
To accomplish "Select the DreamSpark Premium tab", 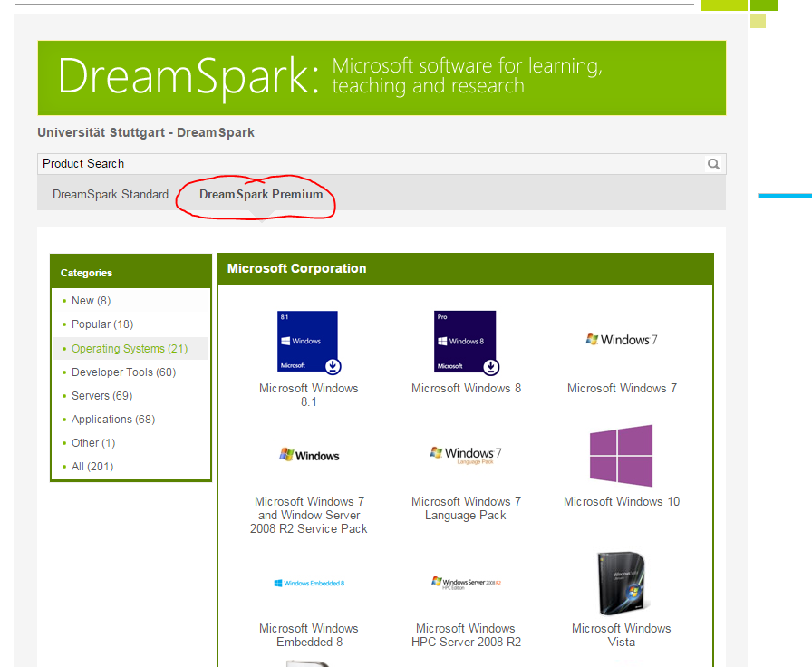I will click(261, 195).
